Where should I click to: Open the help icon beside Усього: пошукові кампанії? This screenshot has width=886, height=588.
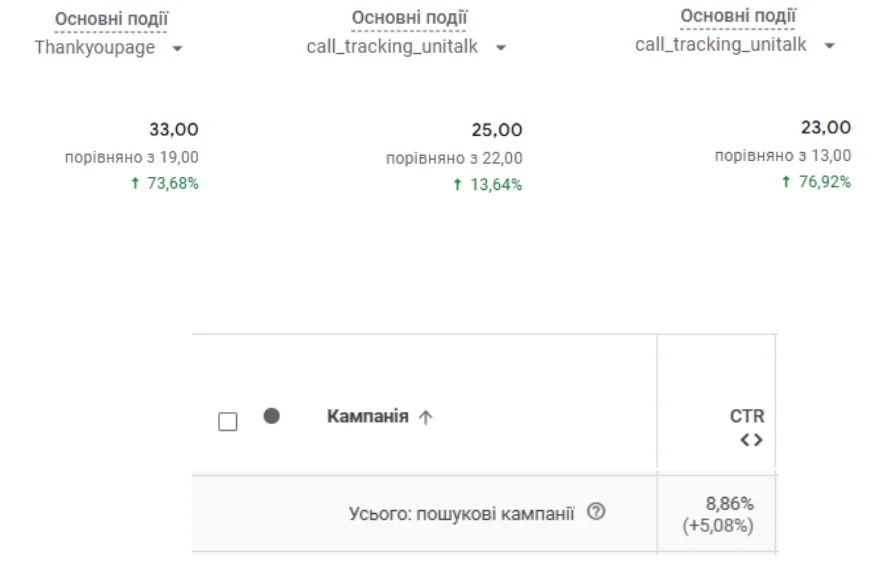[x=596, y=512]
